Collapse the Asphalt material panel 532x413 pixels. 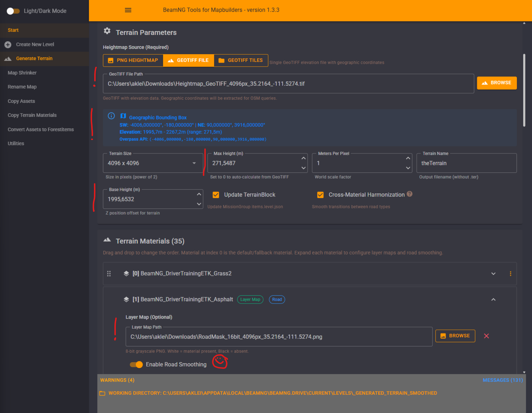click(493, 300)
